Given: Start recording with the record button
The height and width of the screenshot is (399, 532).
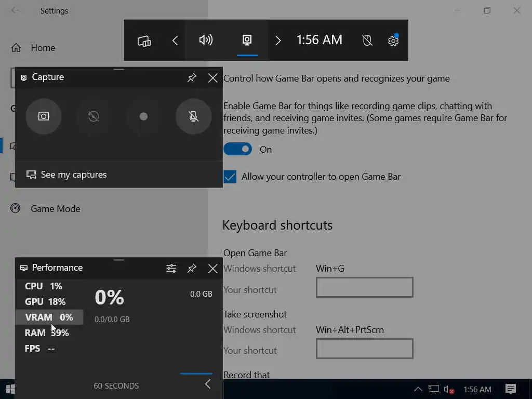Looking at the screenshot, I should (143, 116).
